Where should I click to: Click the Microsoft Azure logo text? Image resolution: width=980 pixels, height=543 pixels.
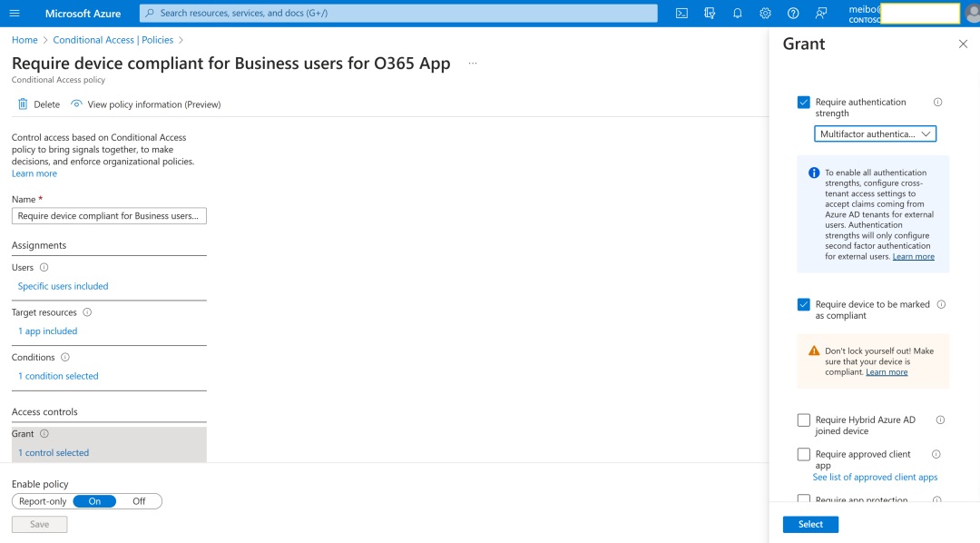pos(83,13)
